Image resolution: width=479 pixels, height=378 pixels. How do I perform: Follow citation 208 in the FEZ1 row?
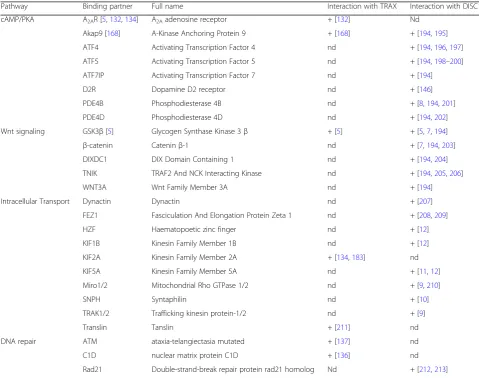click(425, 215)
